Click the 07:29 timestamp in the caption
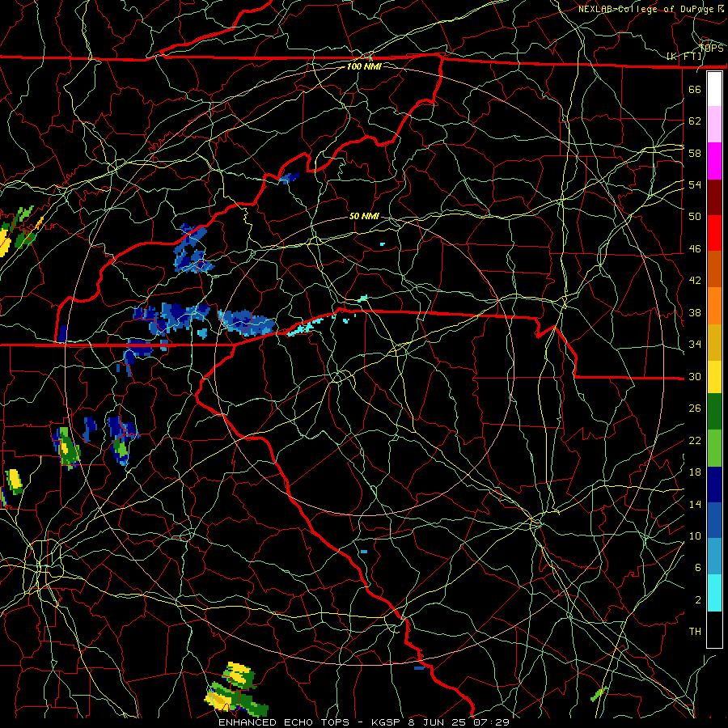 pyautogui.click(x=491, y=722)
